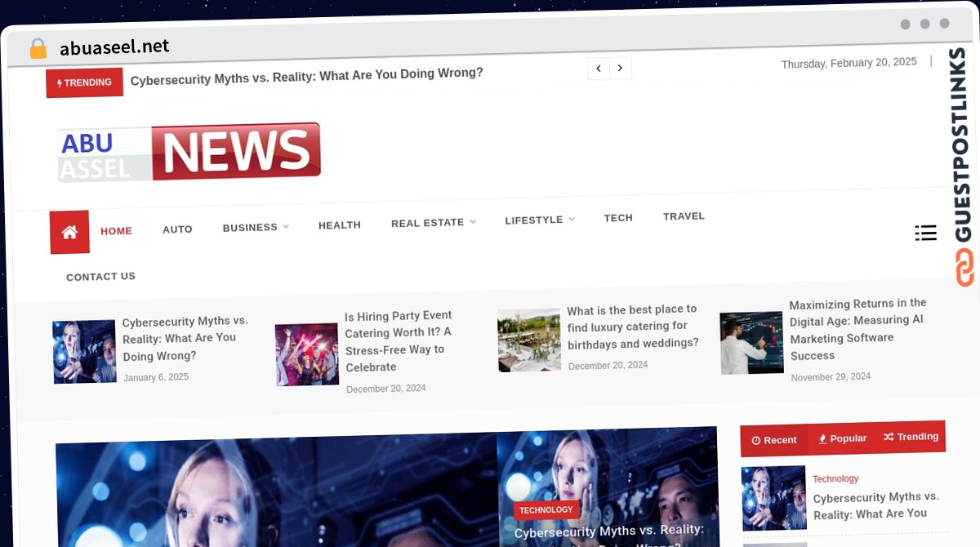
Task: Open the Cybersecurity article thumbnail dated January 6
Action: (84, 352)
